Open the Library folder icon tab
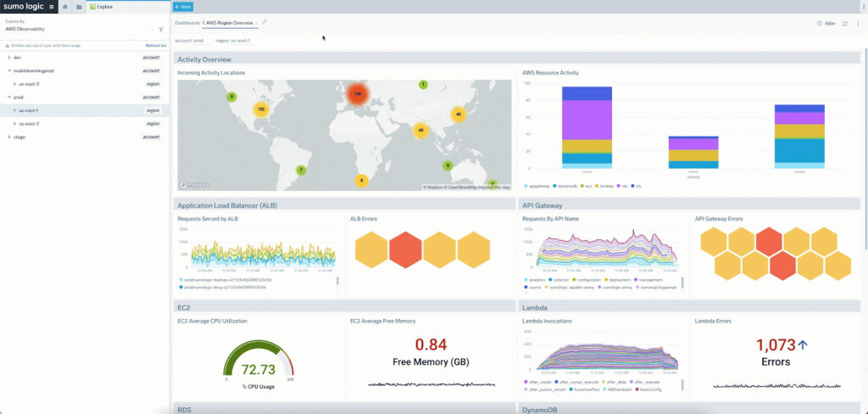Screen dimensions: 868x414 click(x=79, y=7)
